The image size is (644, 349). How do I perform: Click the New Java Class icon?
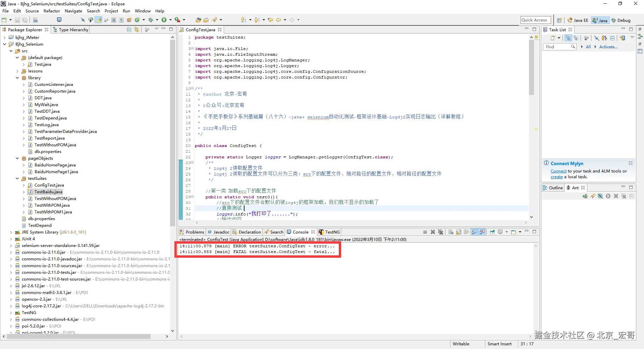tap(137, 20)
